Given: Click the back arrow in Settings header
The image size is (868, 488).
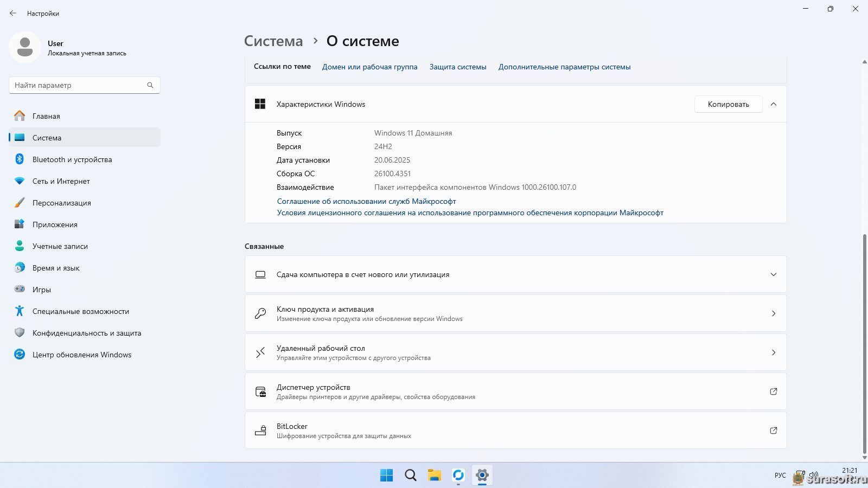Looking at the screenshot, I should [x=13, y=13].
